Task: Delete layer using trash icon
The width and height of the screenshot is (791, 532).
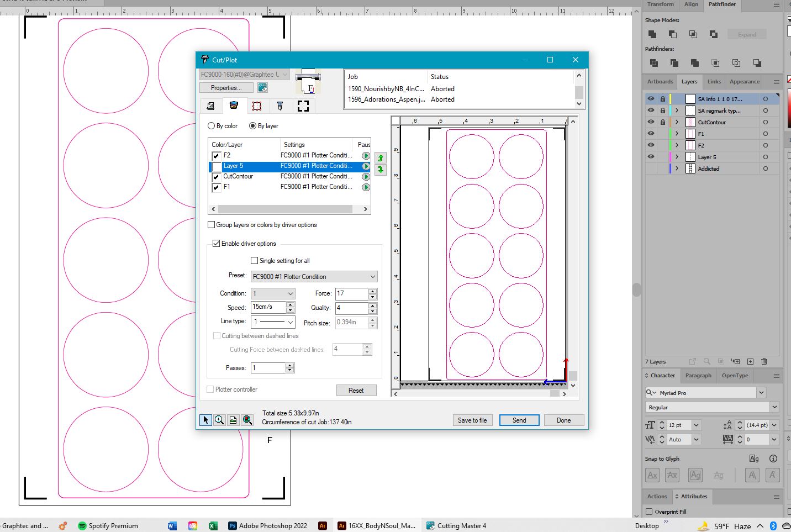Action: pos(764,361)
